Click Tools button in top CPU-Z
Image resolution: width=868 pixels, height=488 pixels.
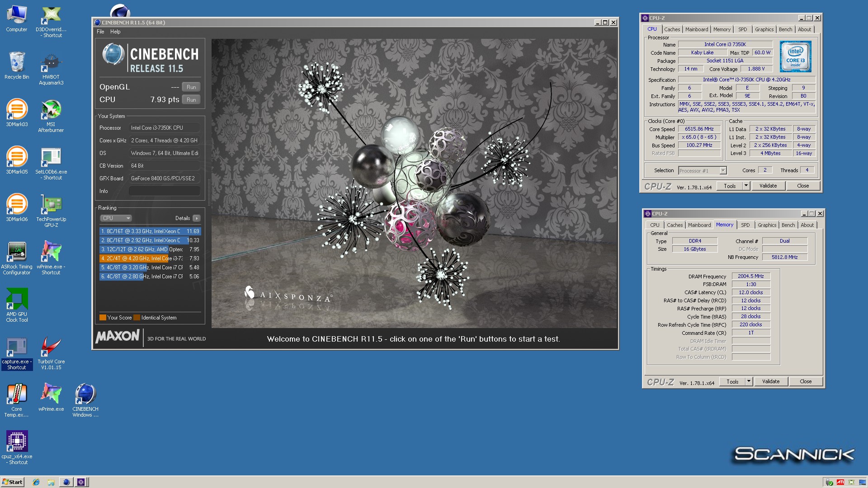pyautogui.click(x=730, y=186)
